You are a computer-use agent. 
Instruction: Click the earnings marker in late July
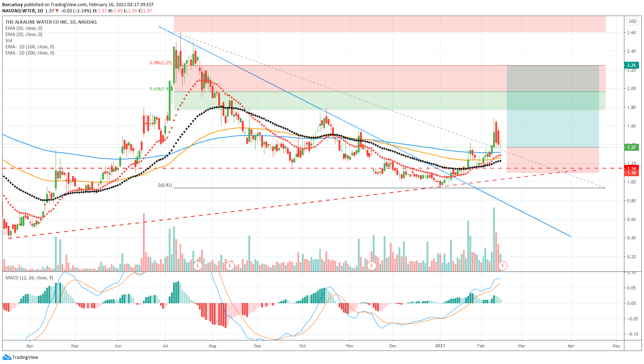tap(198, 266)
